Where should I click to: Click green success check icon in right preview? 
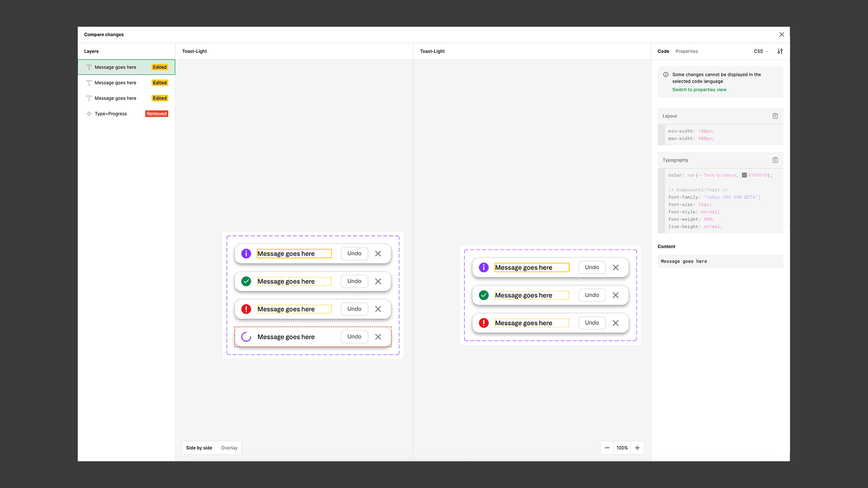[483, 295]
